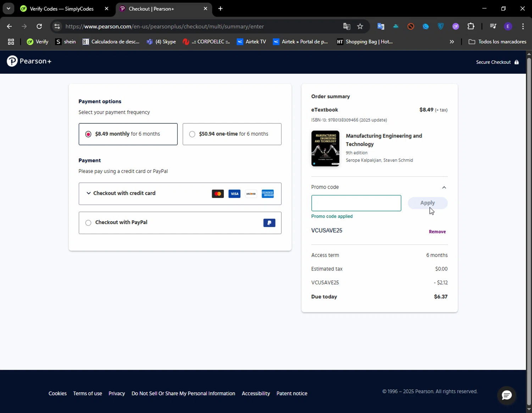Show hidden bookmarks with the double chevron
This screenshot has width=532, height=413.
click(451, 42)
